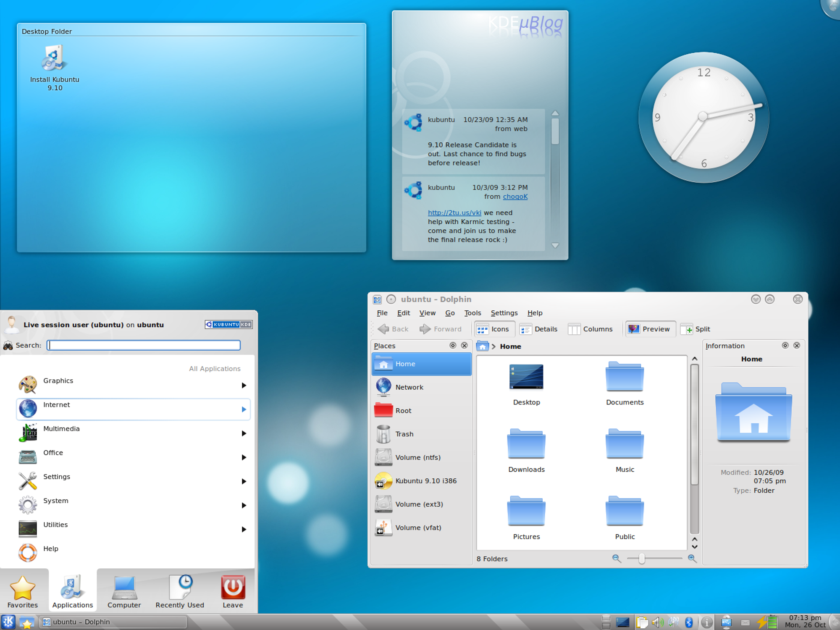840x630 pixels.
Task: Undock the Information panel with float button
Action: click(785, 345)
